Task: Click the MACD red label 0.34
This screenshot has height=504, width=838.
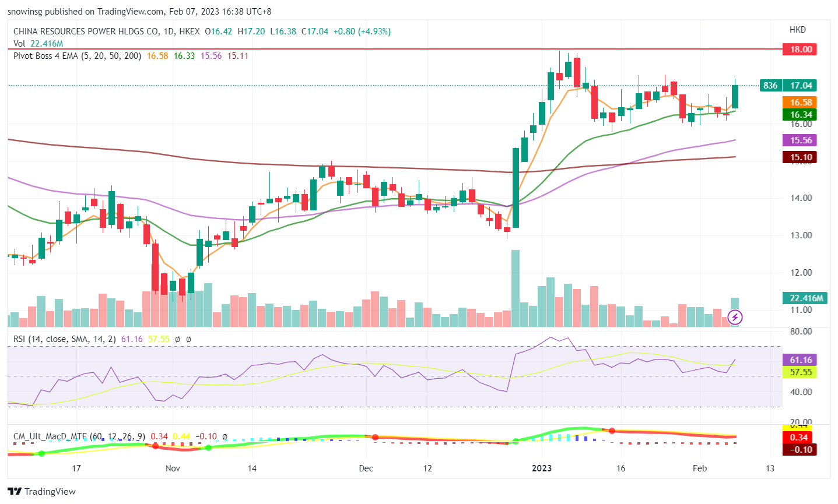Action: pyautogui.click(x=798, y=438)
